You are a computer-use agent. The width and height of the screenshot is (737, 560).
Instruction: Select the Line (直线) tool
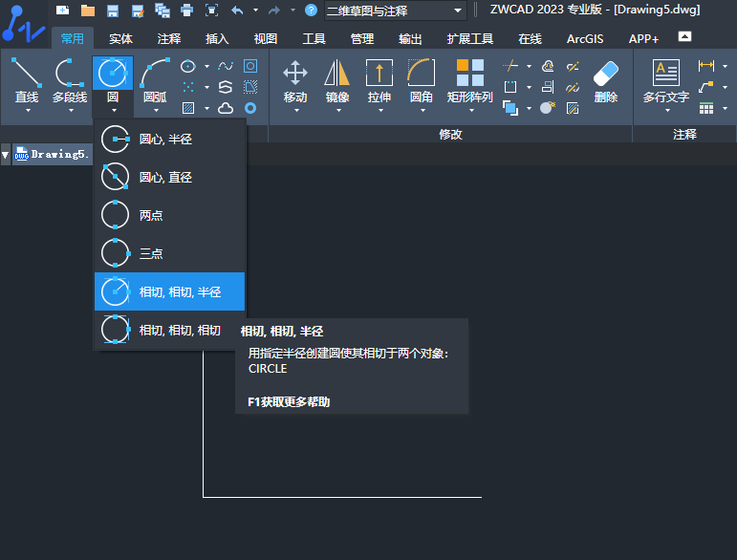[27, 80]
